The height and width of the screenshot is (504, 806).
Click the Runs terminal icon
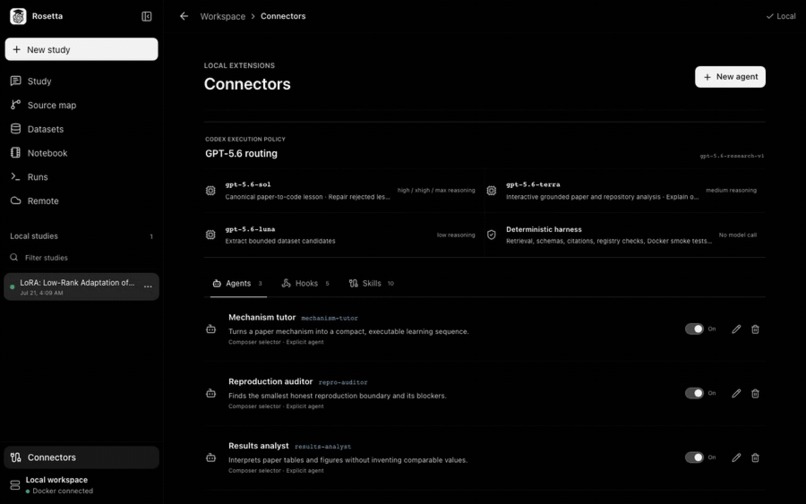[x=16, y=176]
